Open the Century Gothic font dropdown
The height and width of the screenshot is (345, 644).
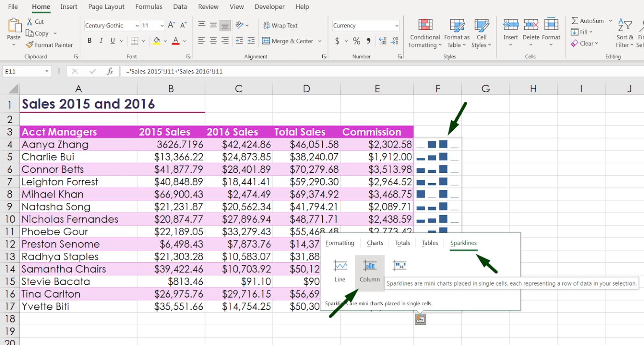pos(137,25)
